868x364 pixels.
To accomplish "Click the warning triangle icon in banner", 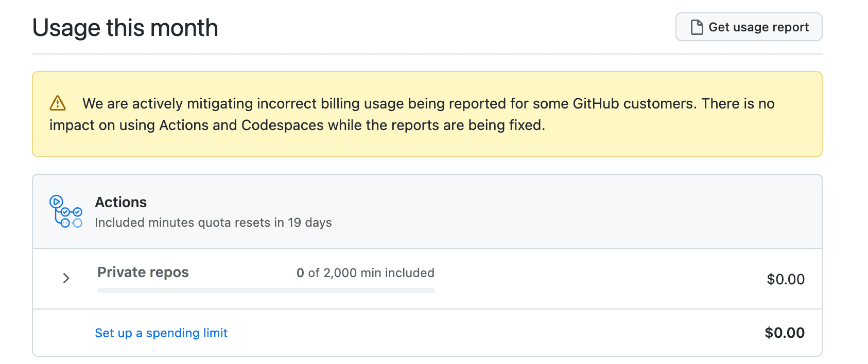I will [58, 103].
